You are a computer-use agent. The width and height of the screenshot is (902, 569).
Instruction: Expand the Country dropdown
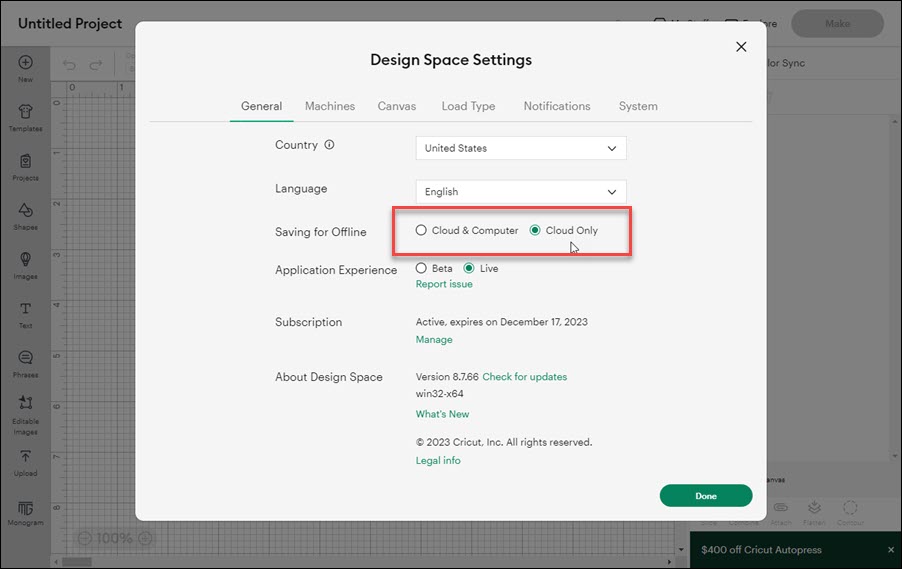click(x=520, y=148)
